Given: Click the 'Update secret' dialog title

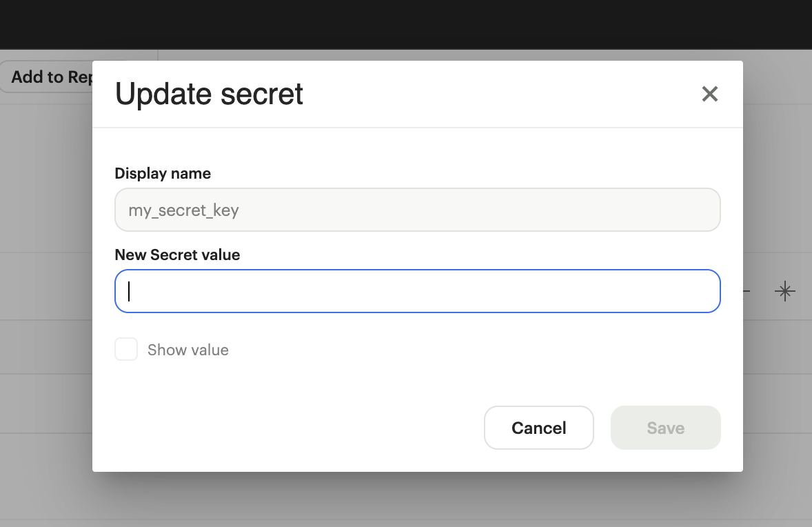Looking at the screenshot, I should tap(209, 94).
